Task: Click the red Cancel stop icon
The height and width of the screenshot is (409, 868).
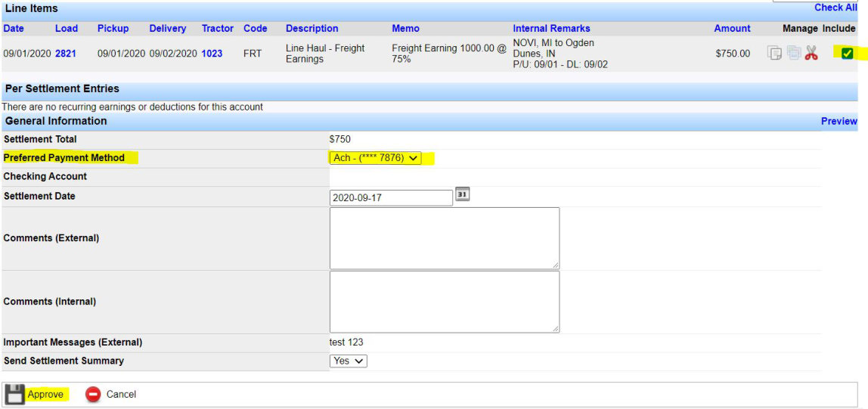Action: point(93,394)
